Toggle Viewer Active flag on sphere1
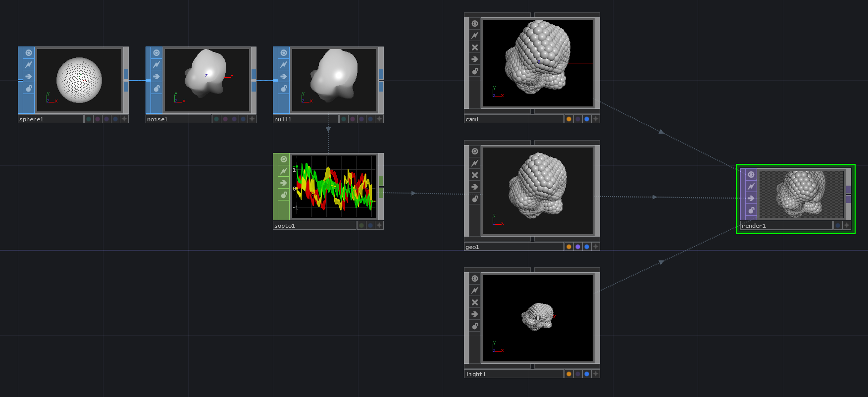The width and height of the screenshot is (868, 397). [x=29, y=53]
